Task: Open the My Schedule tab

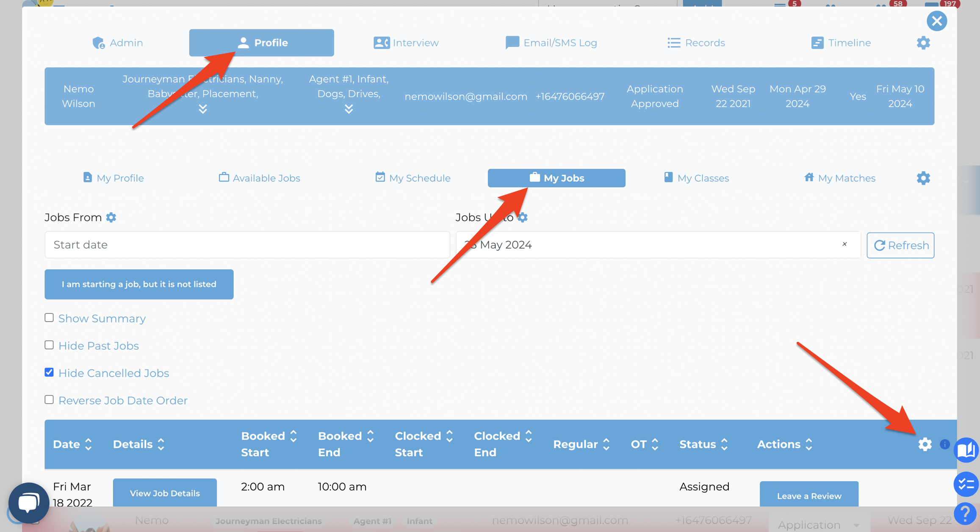Action: coord(413,178)
